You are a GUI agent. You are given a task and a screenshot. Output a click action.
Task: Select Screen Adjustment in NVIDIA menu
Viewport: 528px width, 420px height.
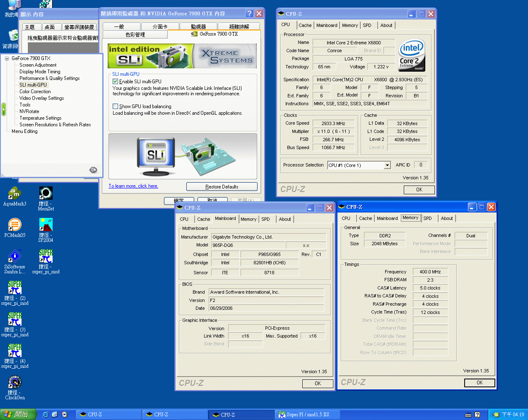point(38,65)
